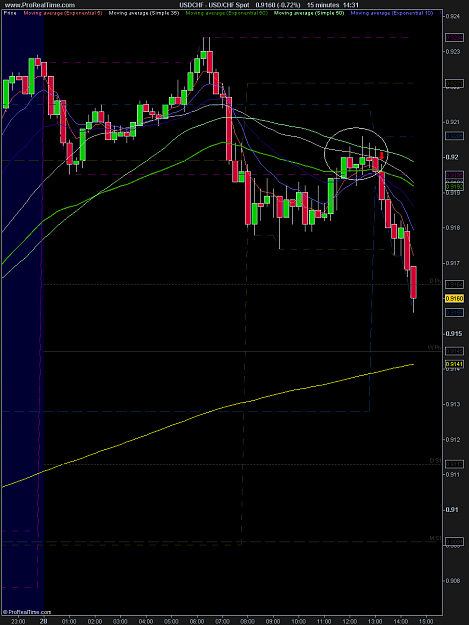Click the green 0.9192 price tag

(454, 186)
